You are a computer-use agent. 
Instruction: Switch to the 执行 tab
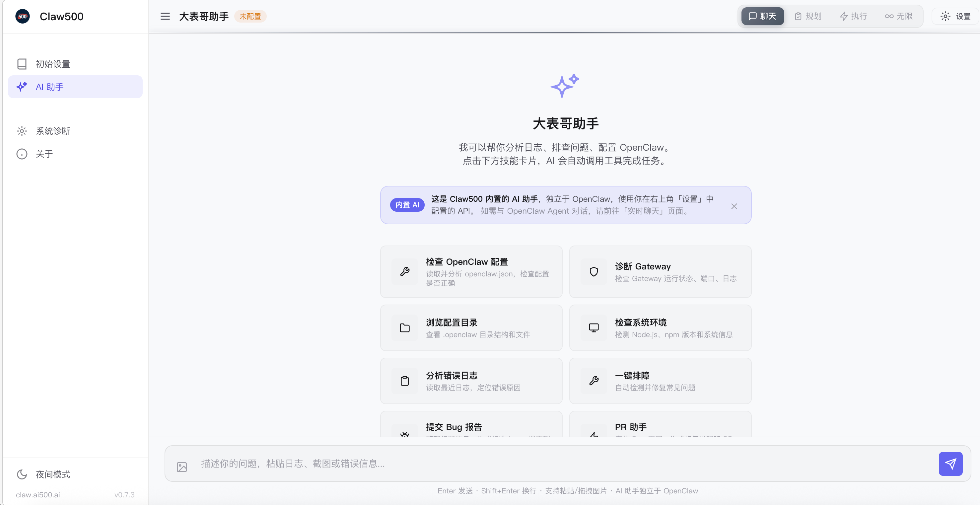pyautogui.click(x=853, y=16)
